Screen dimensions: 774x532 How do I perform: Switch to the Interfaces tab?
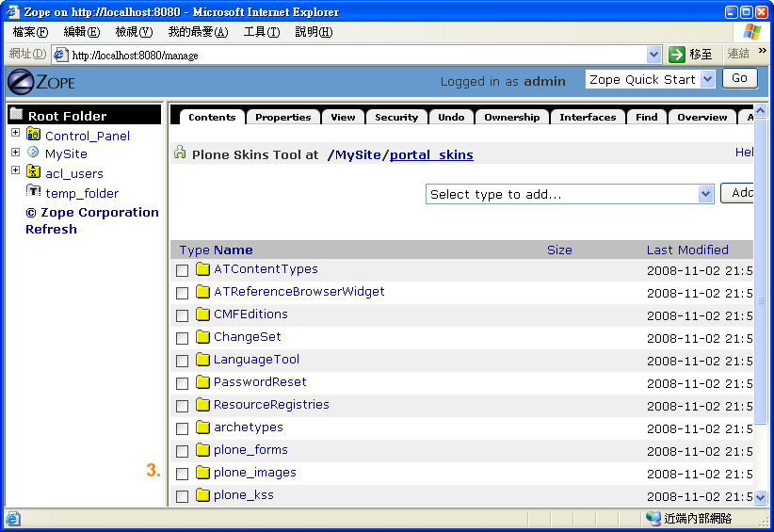pos(588,117)
